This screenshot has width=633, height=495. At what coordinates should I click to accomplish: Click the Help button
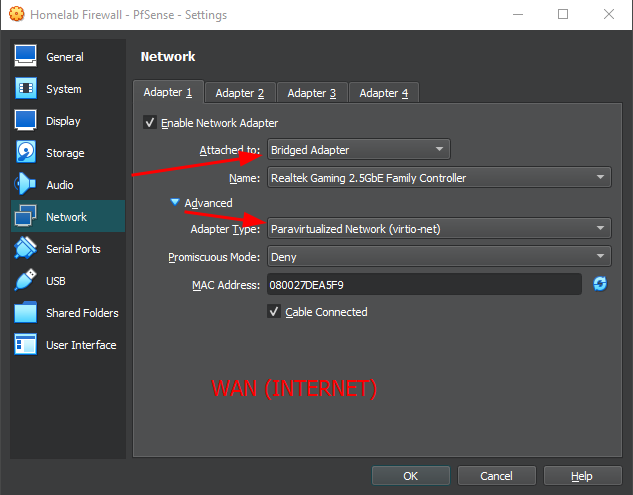click(583, 476)
